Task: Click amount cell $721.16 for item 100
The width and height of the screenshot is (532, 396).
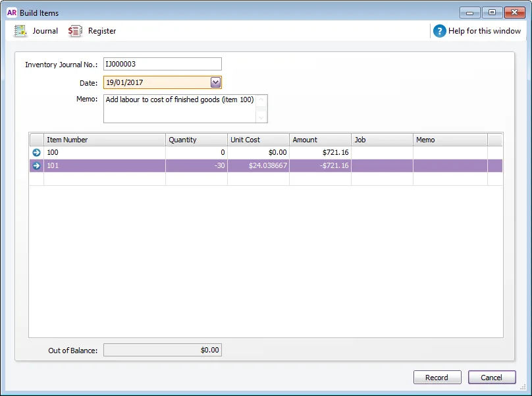Action: pyautogui.click(x=320, y=152)
